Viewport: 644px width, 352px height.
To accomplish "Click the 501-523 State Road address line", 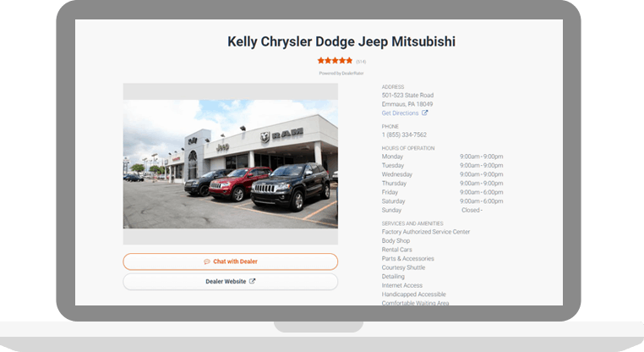I will click(407, 95).
